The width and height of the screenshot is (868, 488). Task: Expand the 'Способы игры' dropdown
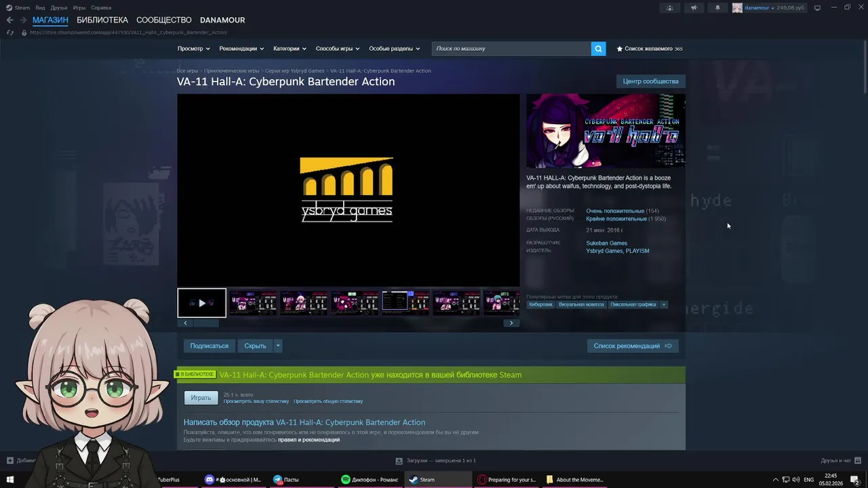point(338,49)
